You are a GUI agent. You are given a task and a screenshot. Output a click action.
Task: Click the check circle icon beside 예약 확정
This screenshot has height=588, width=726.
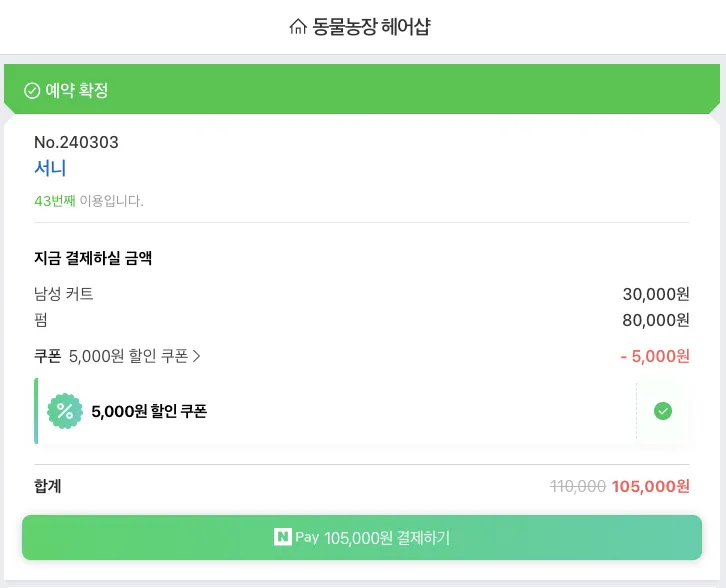[32, 91]
